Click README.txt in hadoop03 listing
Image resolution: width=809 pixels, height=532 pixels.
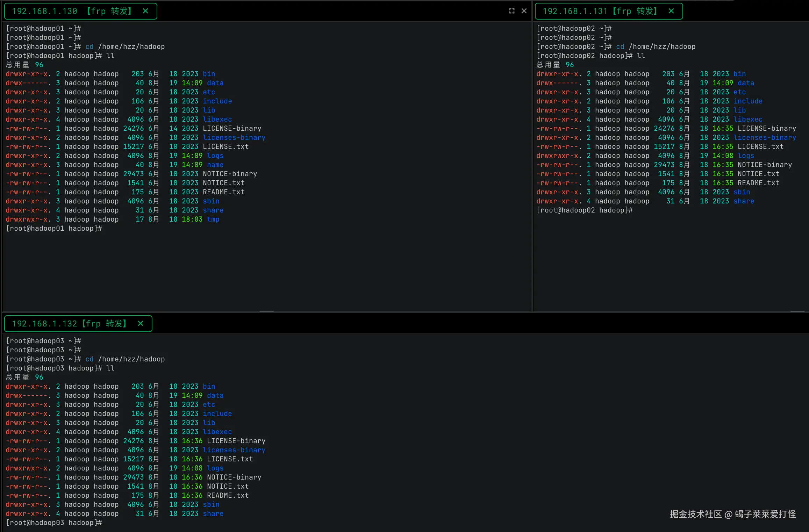tap(228, 496)
